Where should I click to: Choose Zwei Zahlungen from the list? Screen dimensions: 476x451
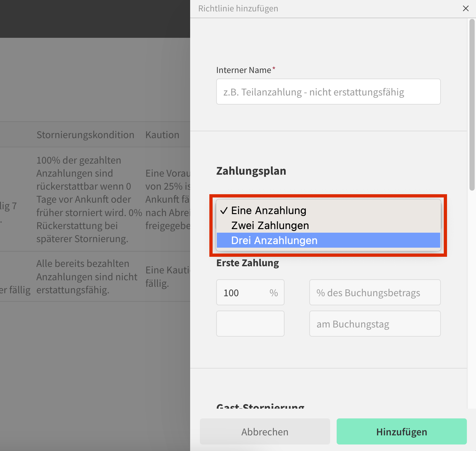tap(270, 225)
